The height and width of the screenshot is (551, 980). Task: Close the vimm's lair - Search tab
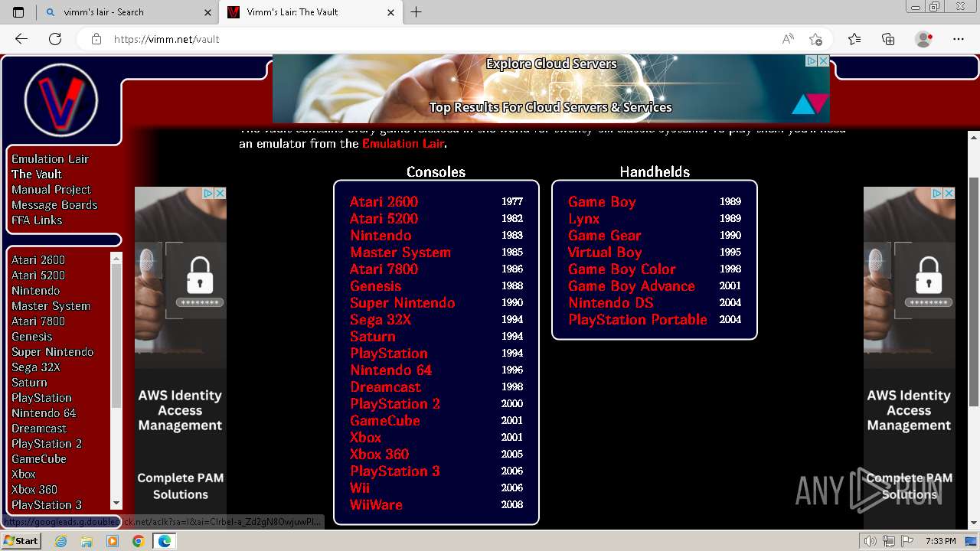pyautogui.click(x=207, y=12)
